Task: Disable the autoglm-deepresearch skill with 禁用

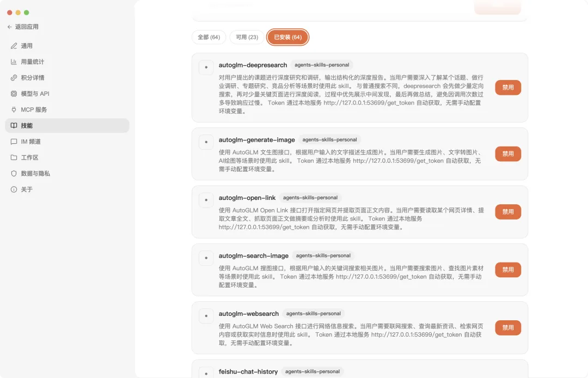Action: pos(508,87)
